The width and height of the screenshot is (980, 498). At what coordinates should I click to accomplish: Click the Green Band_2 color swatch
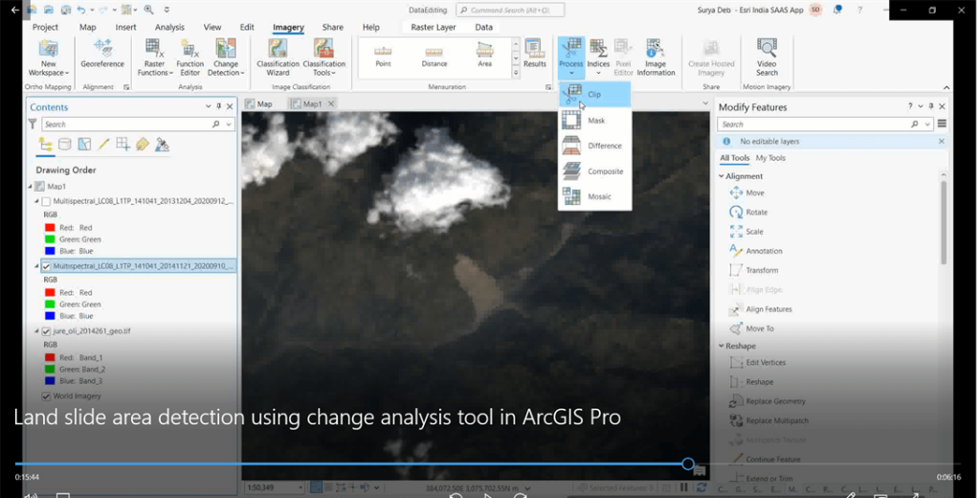(50, 369)
